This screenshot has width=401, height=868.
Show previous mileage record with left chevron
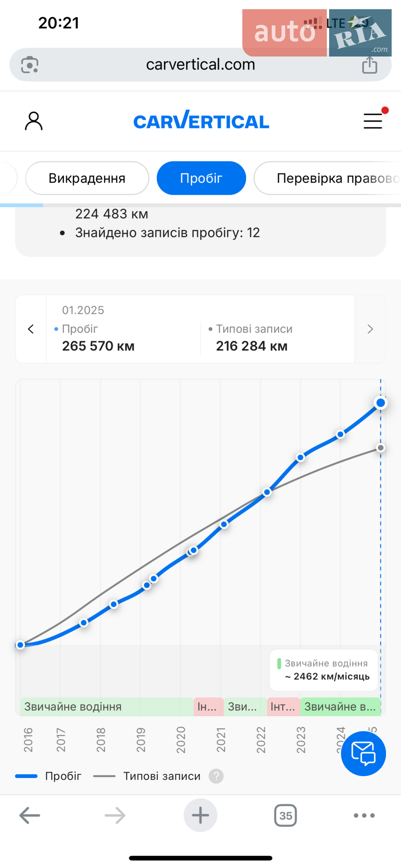point(31,329)
